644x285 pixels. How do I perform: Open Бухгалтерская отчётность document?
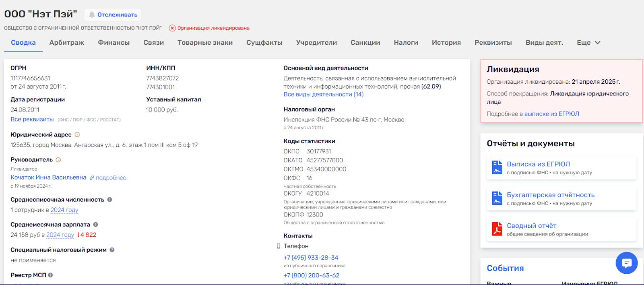click(x=550, y=195)
